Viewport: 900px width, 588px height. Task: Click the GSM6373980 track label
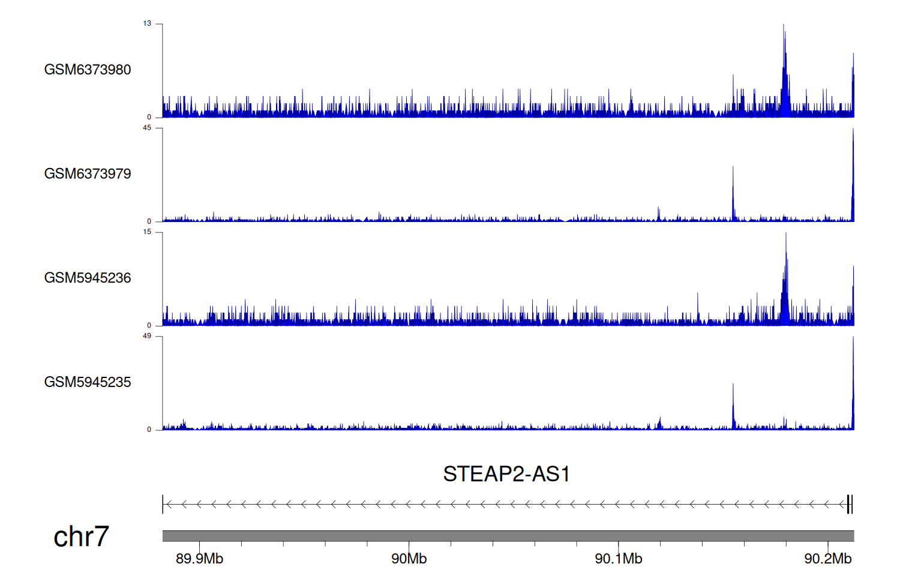point(88,70)
